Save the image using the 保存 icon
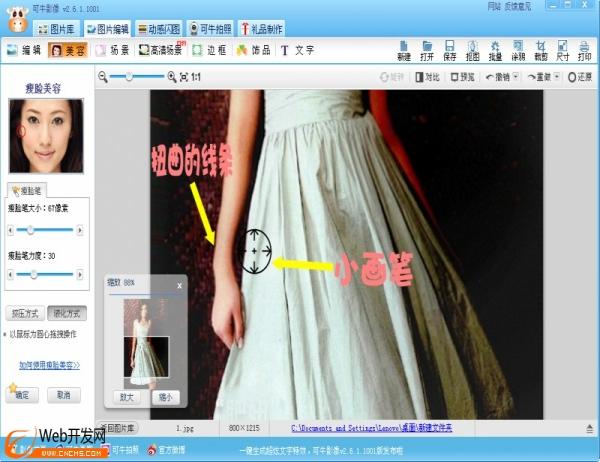Screen dimensions: 600x462 pos(449,49)
